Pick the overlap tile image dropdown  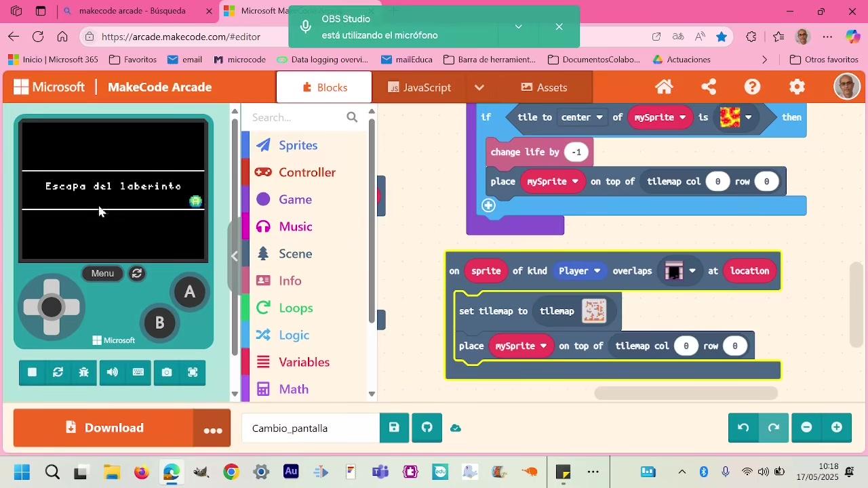point(680,271)
